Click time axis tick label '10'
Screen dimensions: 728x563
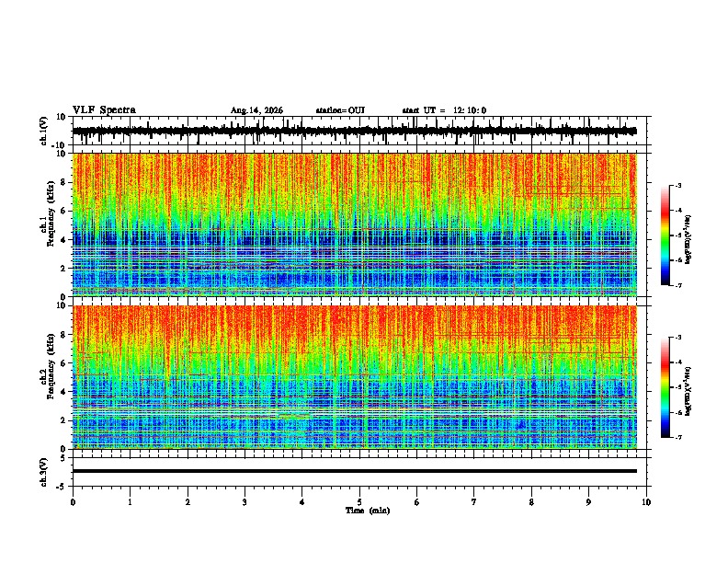click(x=646, y=502)
